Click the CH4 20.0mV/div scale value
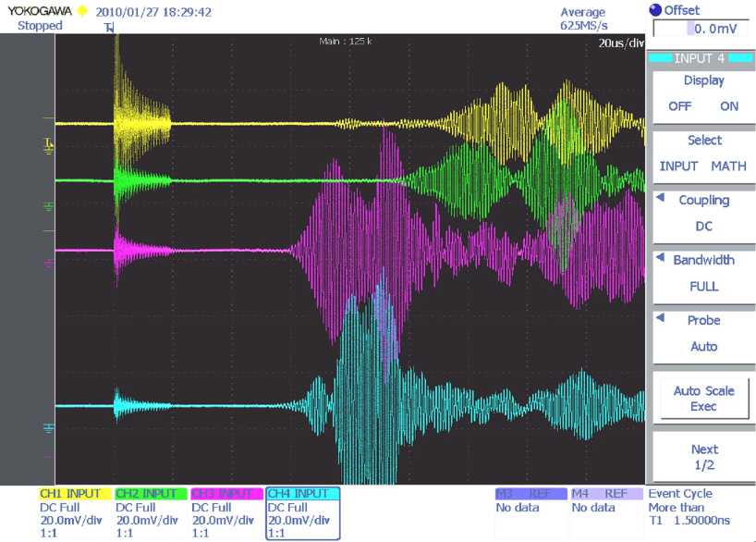Image resolution: width=756 pixels, height=542 pixels. [x=299, y=521]
